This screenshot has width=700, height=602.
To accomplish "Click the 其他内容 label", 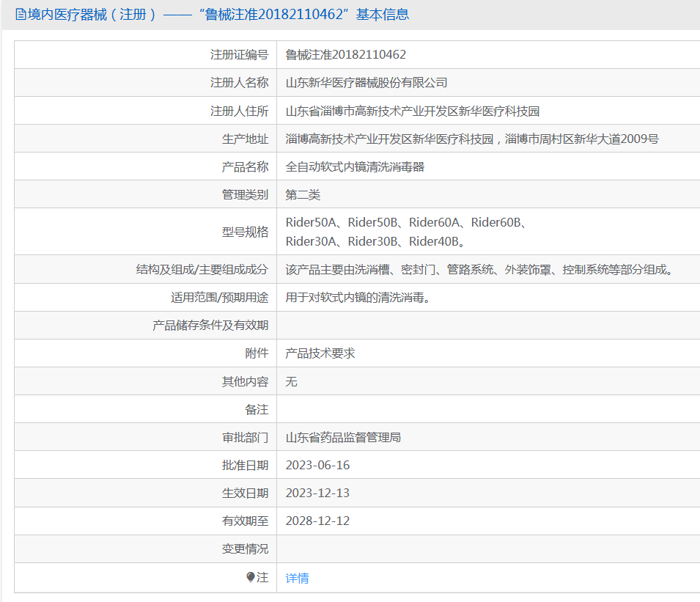I will coord(245,381).
